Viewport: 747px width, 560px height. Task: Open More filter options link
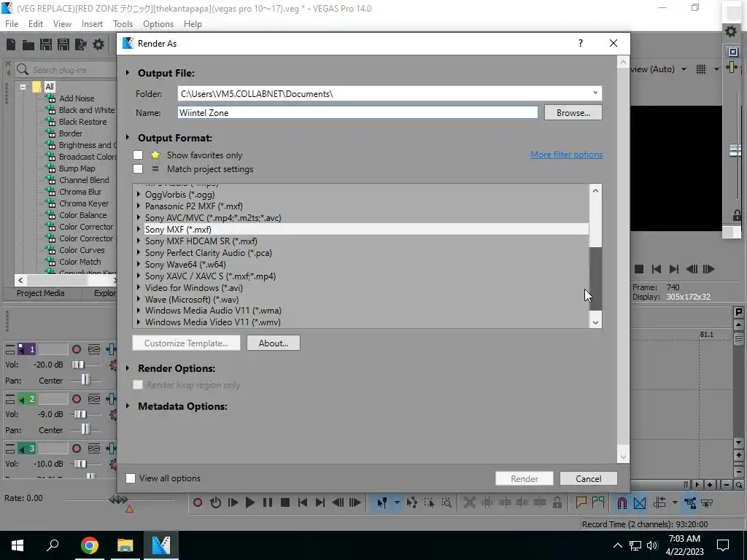566,155
